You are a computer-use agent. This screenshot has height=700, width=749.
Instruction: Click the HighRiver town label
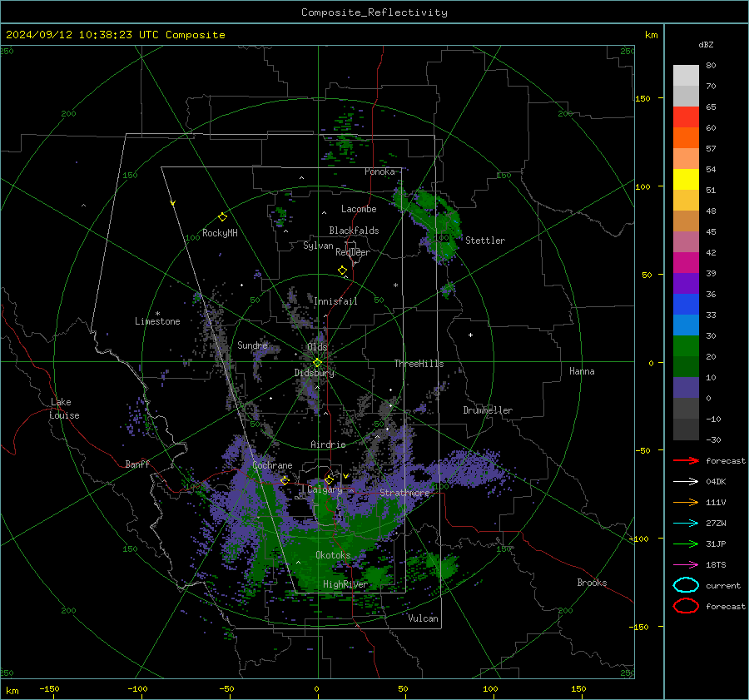[345, 584]
